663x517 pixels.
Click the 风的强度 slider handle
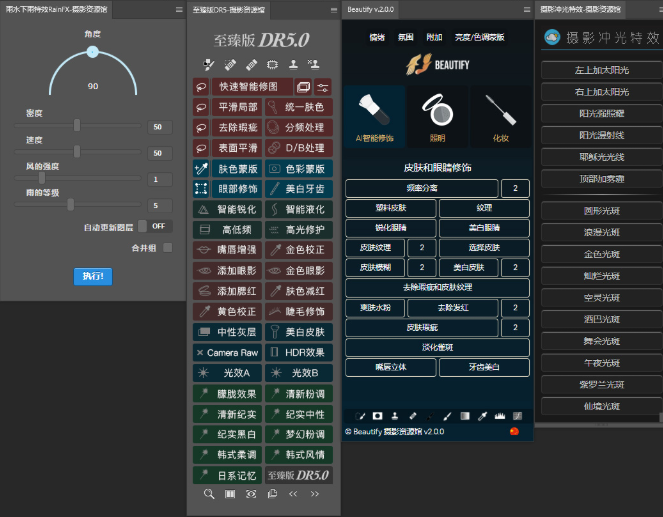click(x=42, y=178)
